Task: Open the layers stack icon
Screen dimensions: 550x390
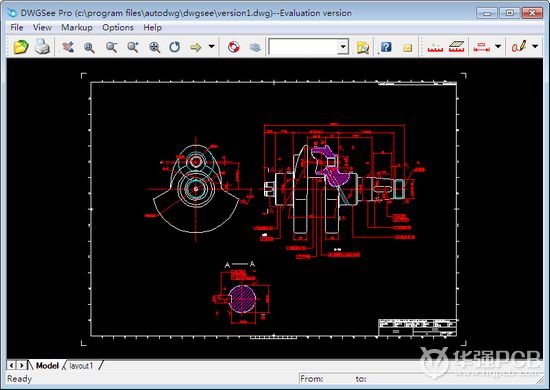Action: pyautogui.click(x=255, y=47)
